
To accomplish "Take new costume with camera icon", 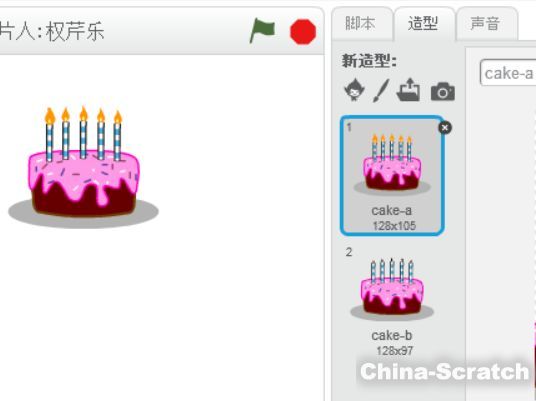I will click(443, 91).
